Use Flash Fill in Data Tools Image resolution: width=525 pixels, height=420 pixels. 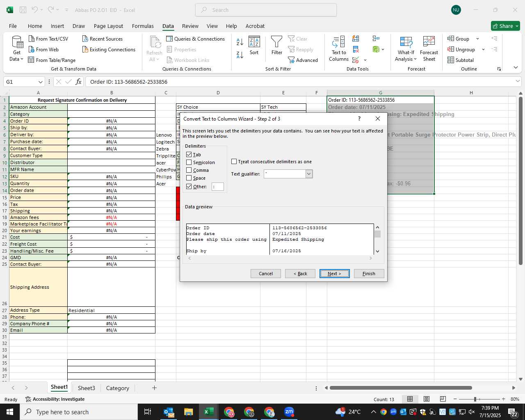356,39
